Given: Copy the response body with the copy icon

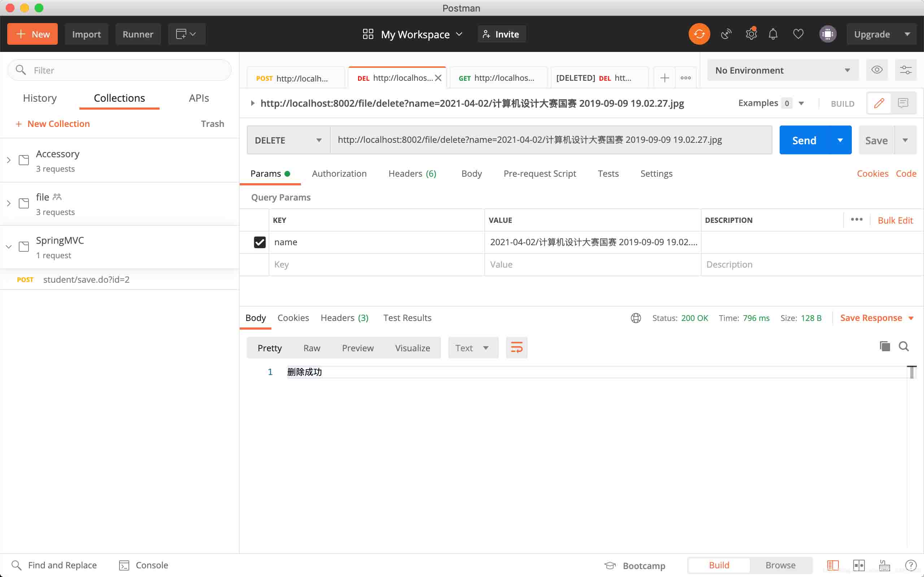Looking at the screenshot, I should (x=885, y=346).
